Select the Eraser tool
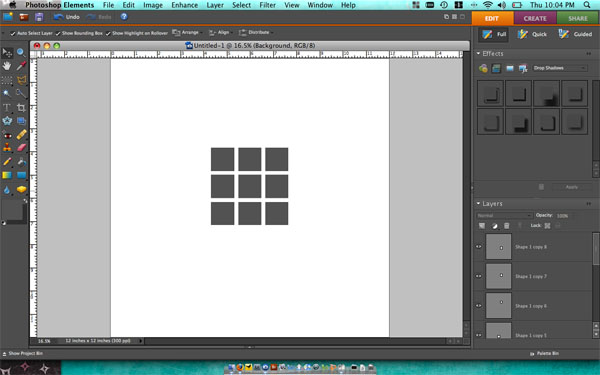Image resolution: width=600 pixels, height=375 pixels. [21, 148]
